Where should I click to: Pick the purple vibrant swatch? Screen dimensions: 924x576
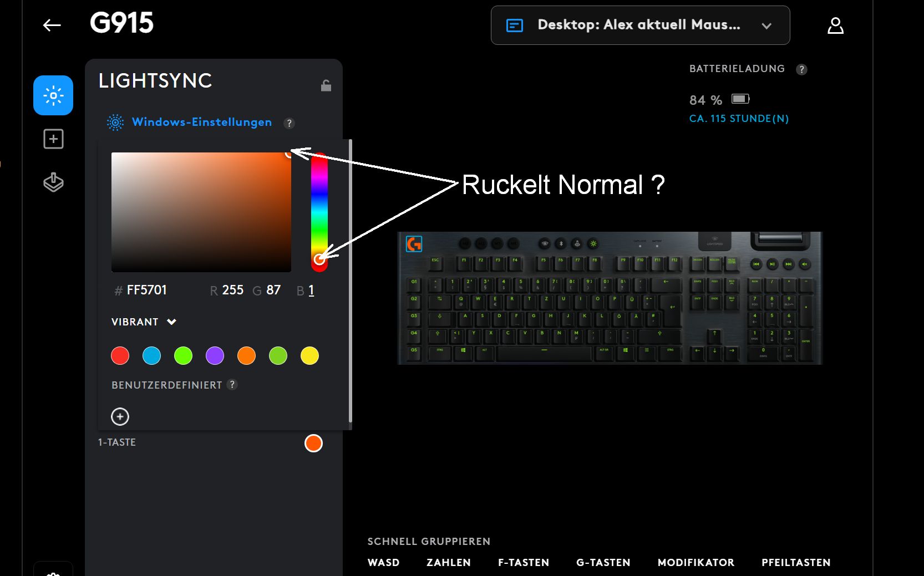[215, 355]
